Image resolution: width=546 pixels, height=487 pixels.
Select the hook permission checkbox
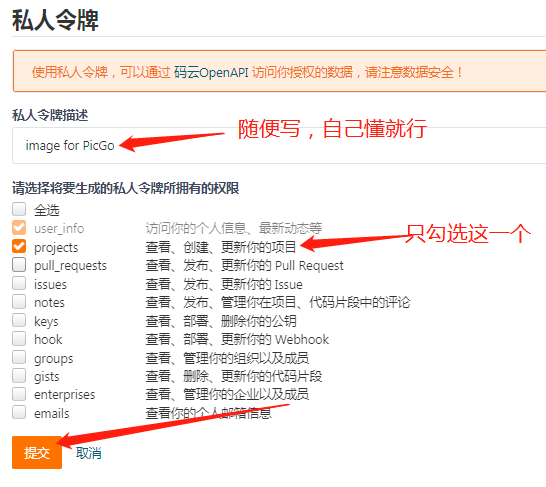click(19, 338)
